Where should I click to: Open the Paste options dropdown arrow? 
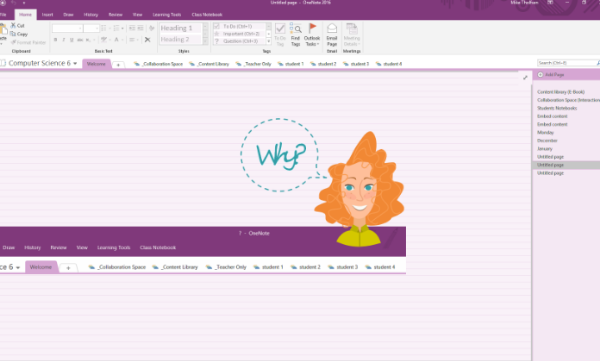tap(1, 44)
